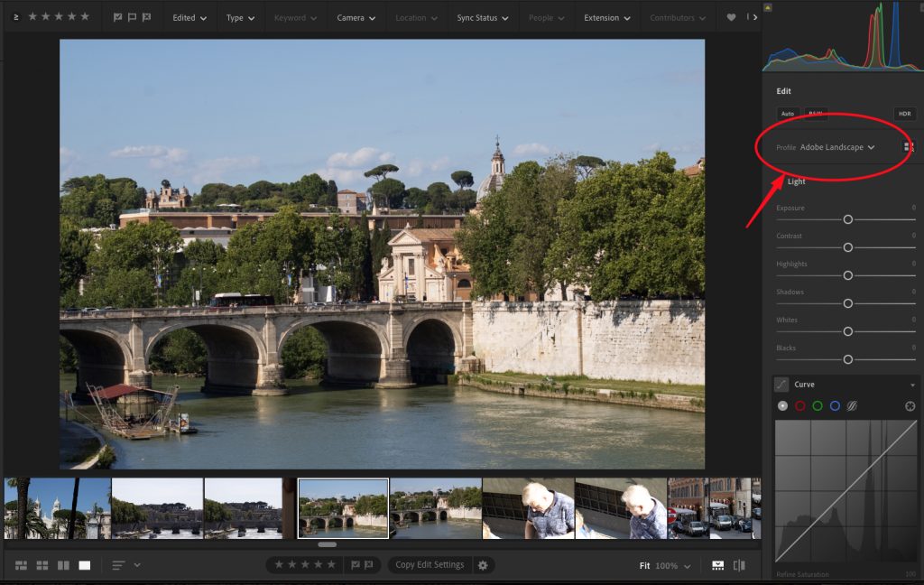Open the zoom percentage dropdown
924x585 pixels.
point(671,566)
